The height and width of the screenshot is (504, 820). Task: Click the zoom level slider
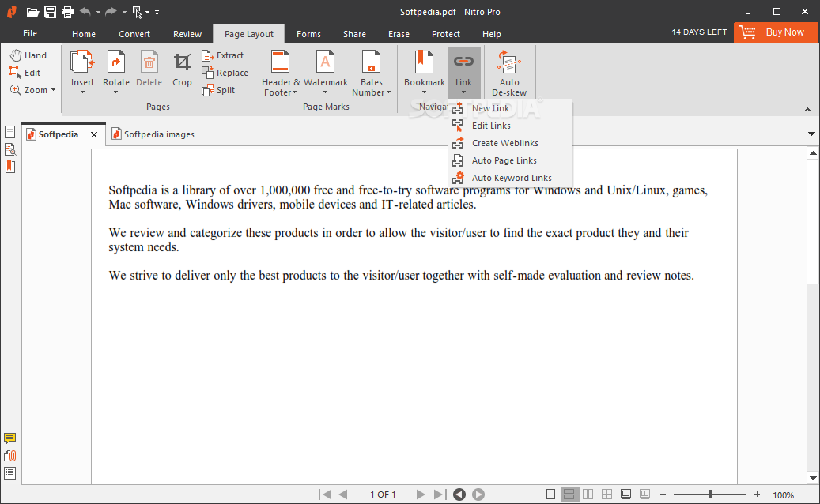coord(710,495)
